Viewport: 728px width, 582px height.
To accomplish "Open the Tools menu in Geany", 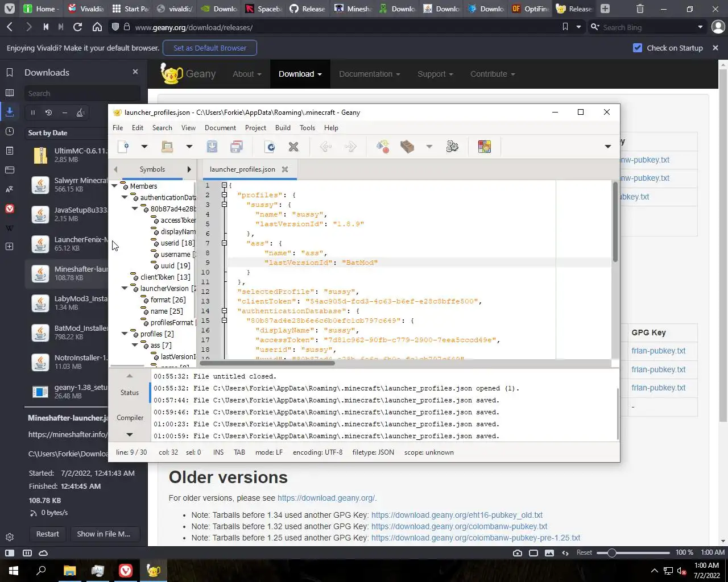I will pos(307,128).
